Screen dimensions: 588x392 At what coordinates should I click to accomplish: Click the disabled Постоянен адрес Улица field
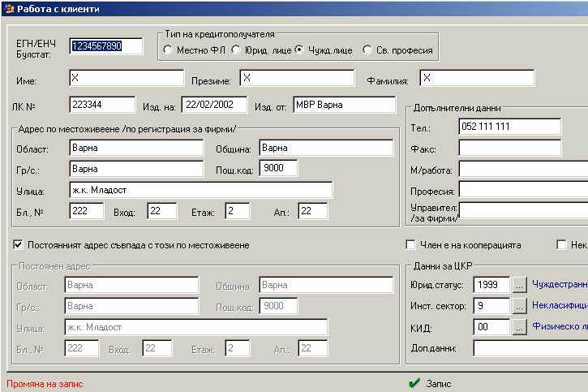coord(196,327)
